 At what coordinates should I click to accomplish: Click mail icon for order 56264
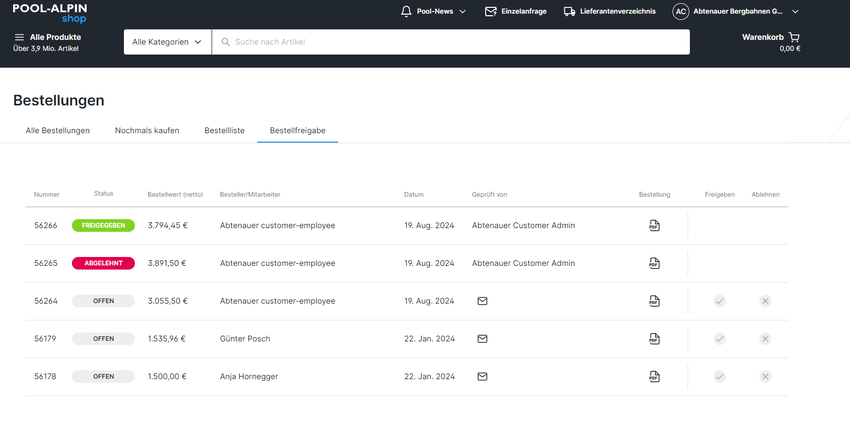pos(482,301)
